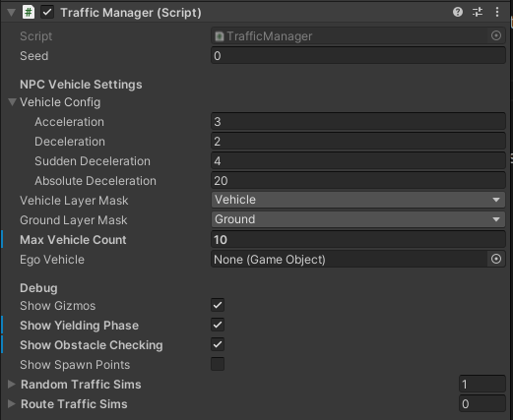
Task: Click the C# script icon in header
Action: (x=29, y=13)
